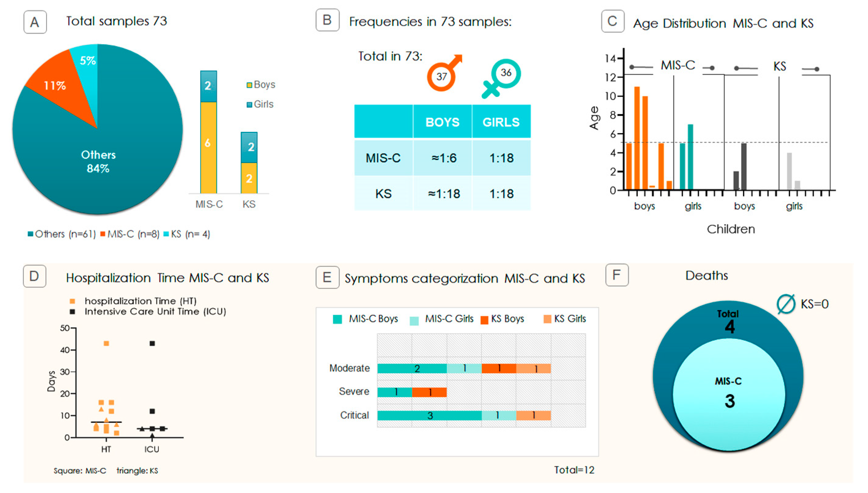Click the KS girls 1:18 cell

[501, 194]
